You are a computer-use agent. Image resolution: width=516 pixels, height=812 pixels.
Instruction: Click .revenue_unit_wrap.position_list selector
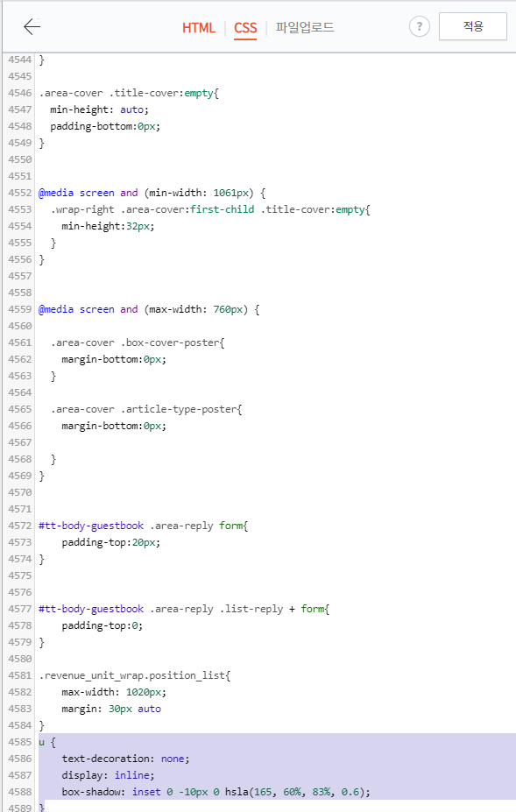[135, 675]
